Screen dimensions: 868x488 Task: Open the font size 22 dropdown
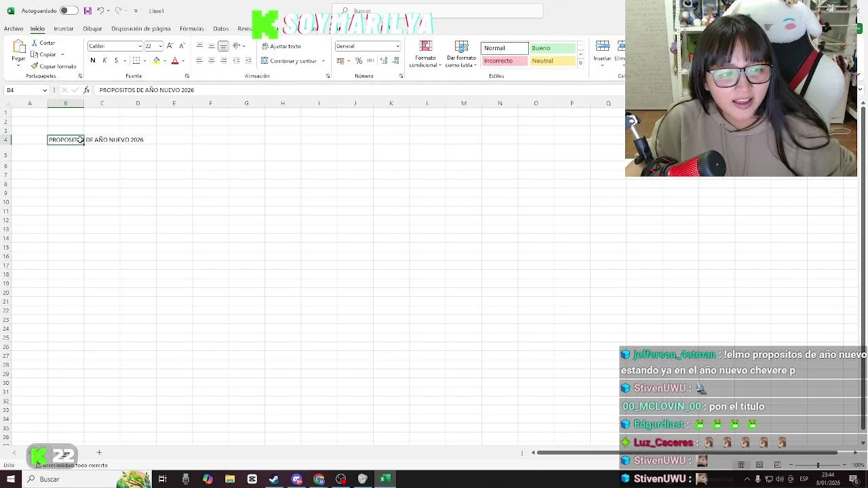click(x=160, y=46)
